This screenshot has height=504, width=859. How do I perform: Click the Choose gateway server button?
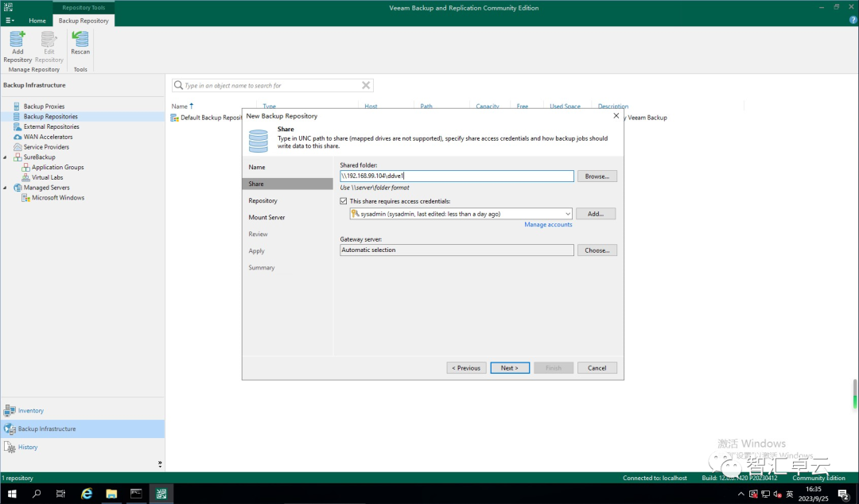tap(597, 250)
